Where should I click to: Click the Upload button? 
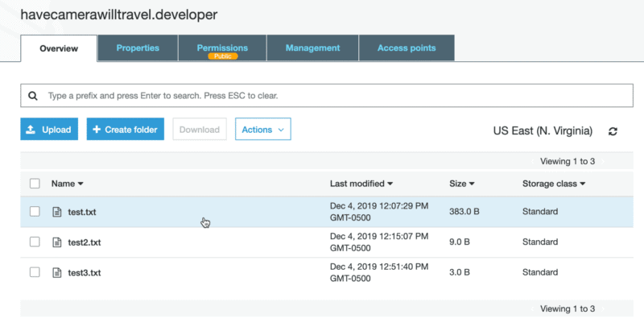coord(49,130)
